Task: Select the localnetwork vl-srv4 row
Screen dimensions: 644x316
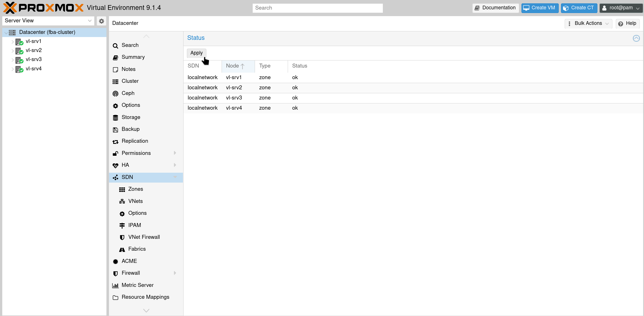Action: coord(413,108)
